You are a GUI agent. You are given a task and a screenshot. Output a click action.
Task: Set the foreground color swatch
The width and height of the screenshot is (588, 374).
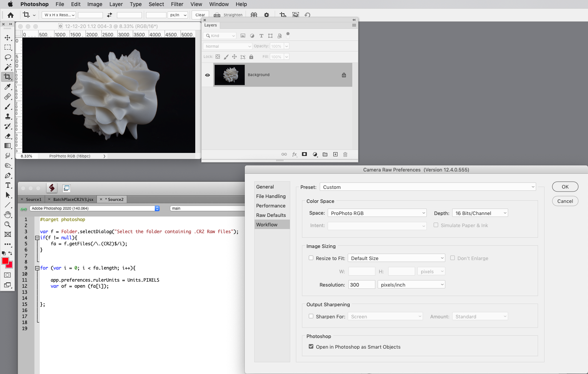(x=5, y=261)
